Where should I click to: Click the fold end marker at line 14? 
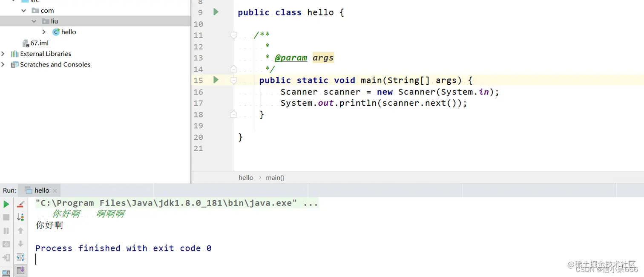233,69
